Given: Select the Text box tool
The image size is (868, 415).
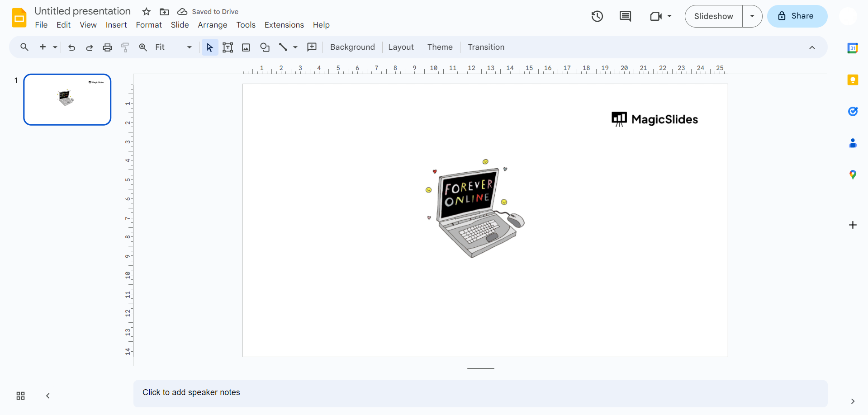Looking at the screenshot, I should [x=228, y=47].
